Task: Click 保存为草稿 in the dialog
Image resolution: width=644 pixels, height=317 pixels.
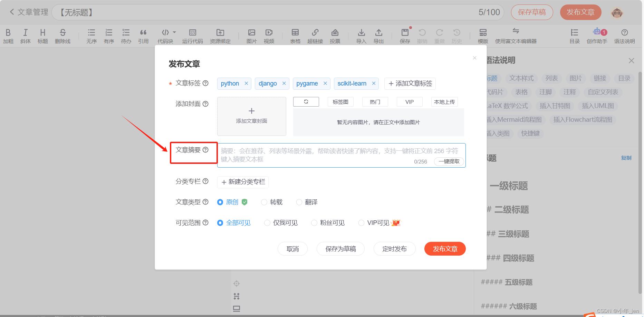Action: coord(340,249)
